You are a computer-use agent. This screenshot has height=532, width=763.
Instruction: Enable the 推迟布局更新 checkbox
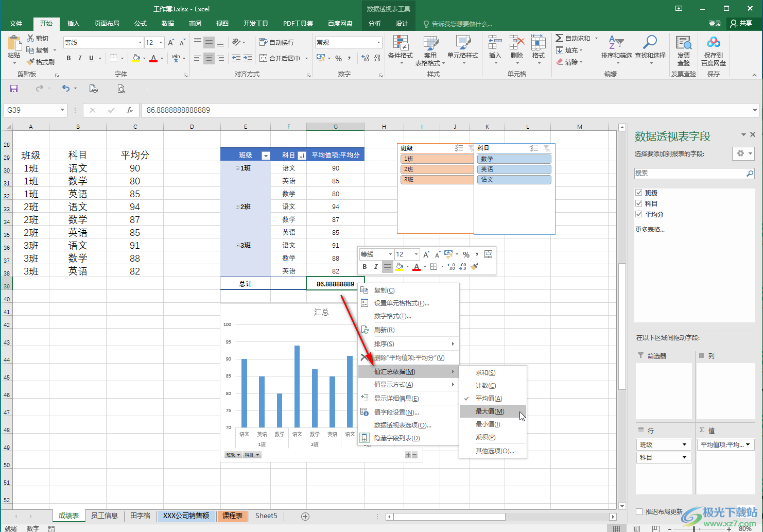[x=639, y=511]
